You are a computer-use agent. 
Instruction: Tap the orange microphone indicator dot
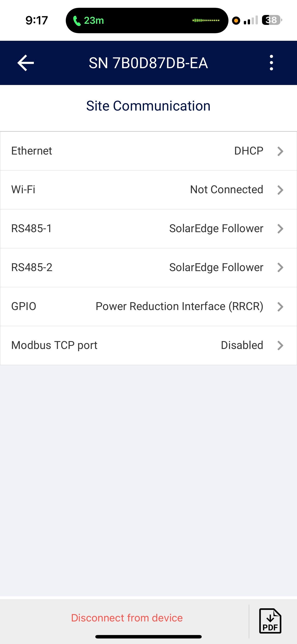(236, 20)
